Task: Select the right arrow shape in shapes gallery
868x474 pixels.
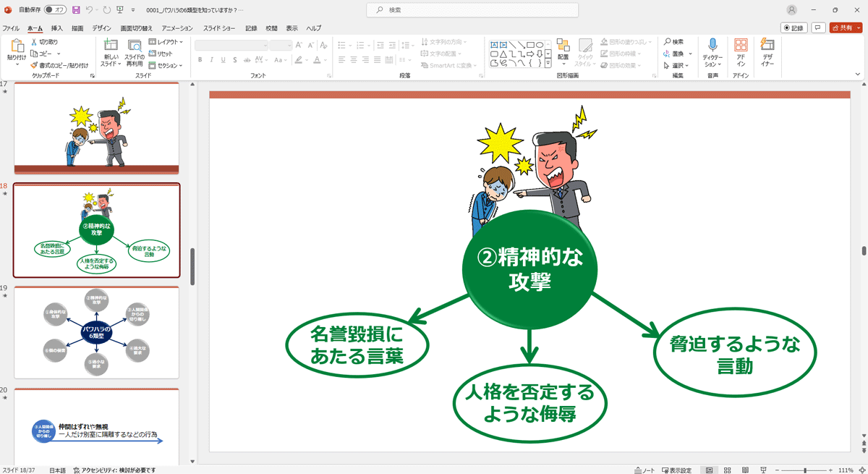Action: (x=530, y=54)
